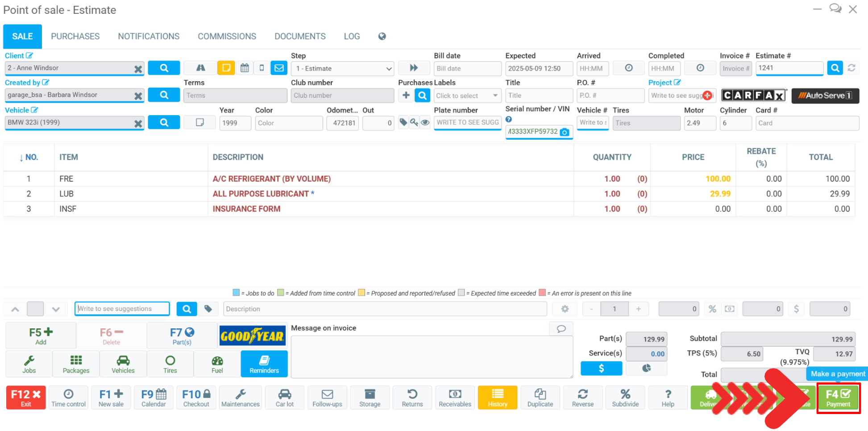The width and height of the screenshot is (868, 431).
Task: Toggle the eye icon near Plate number
Action: [425, 122]
